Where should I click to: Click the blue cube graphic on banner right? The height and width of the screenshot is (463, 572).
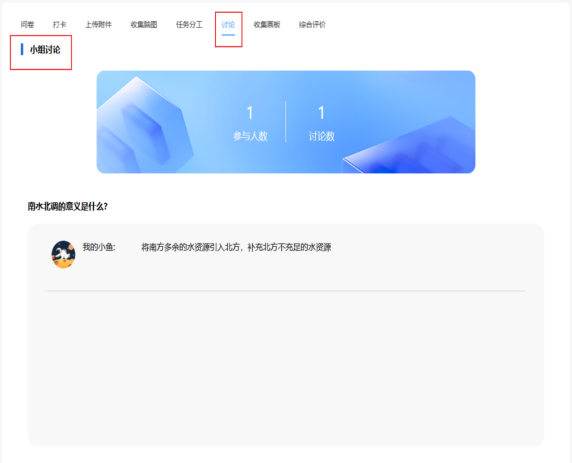(408, 145)
